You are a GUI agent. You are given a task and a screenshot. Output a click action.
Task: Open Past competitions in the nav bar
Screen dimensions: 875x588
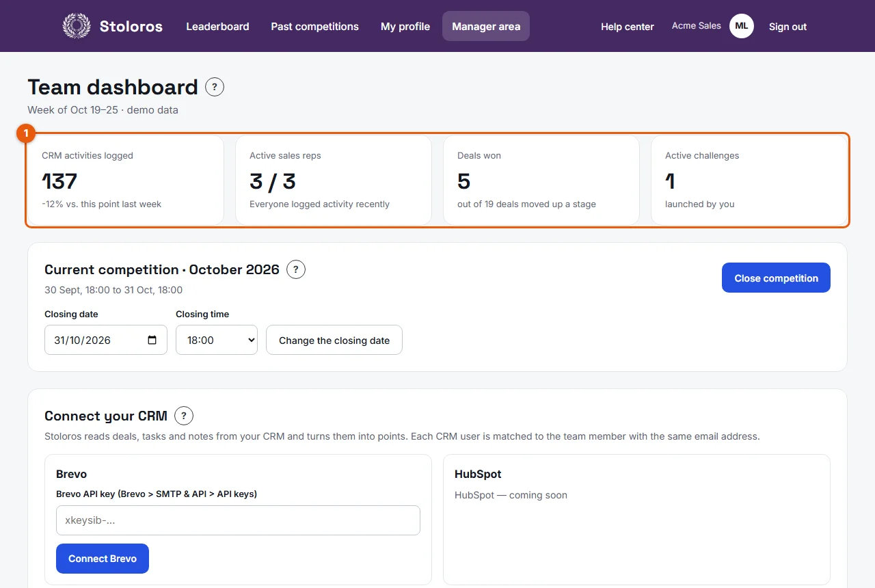pos(314,27)
